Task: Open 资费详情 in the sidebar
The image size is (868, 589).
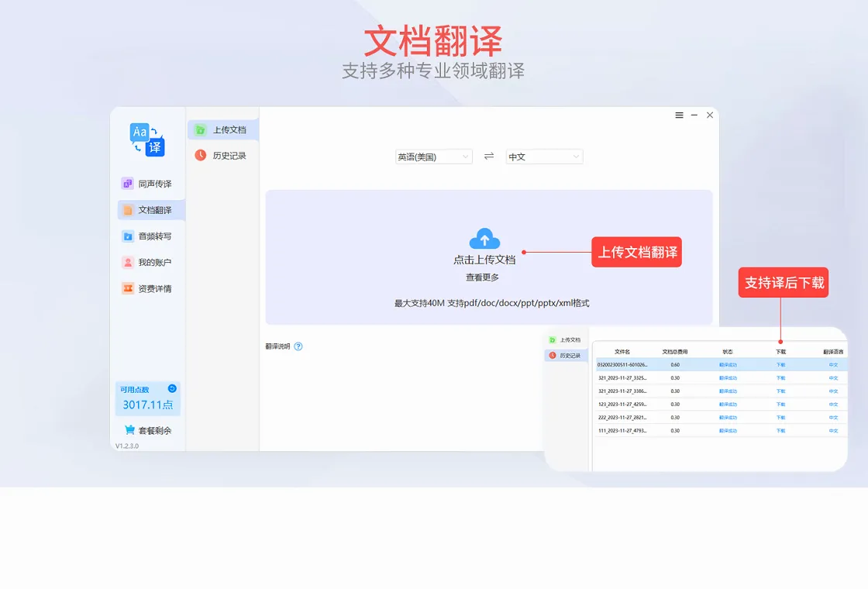Action: [x=147, y=288]
